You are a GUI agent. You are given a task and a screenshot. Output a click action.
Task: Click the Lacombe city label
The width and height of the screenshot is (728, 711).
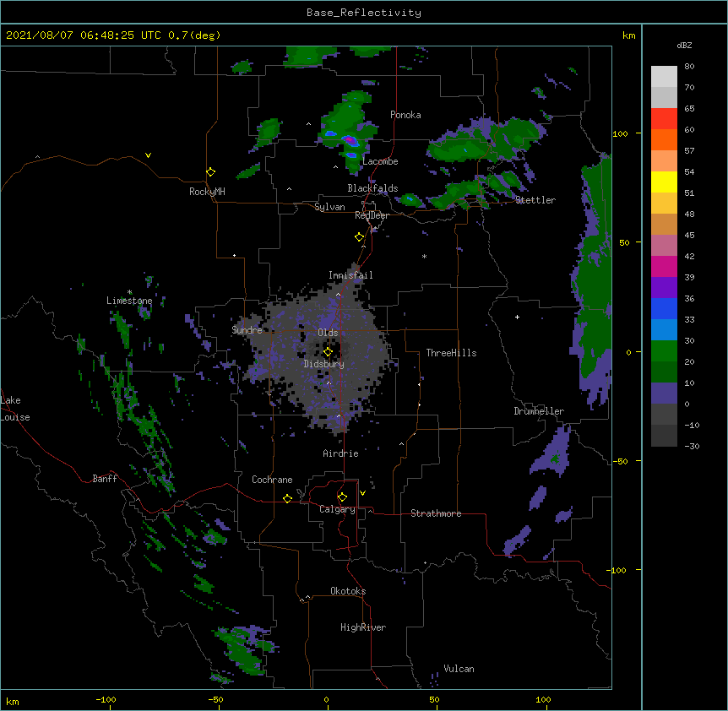click(x=380, y=161)
